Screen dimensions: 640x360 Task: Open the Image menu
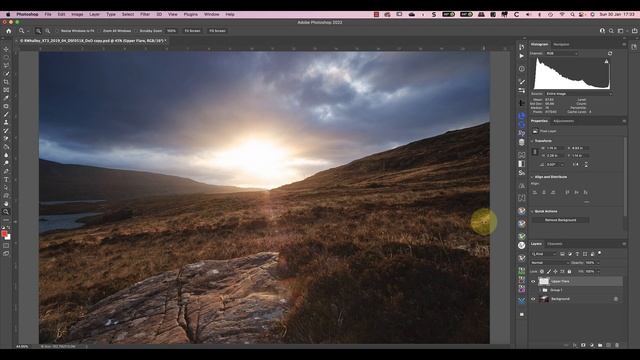[77, 14]
